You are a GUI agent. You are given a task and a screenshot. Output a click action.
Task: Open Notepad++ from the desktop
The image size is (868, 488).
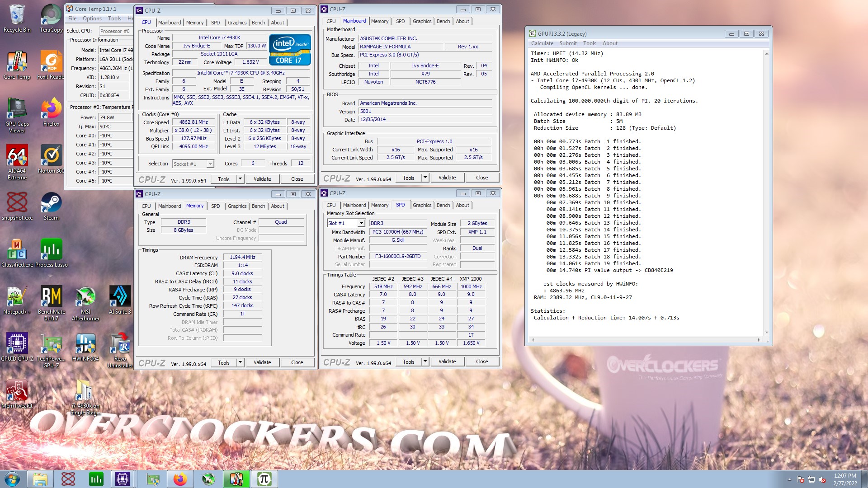pos(17,300)
